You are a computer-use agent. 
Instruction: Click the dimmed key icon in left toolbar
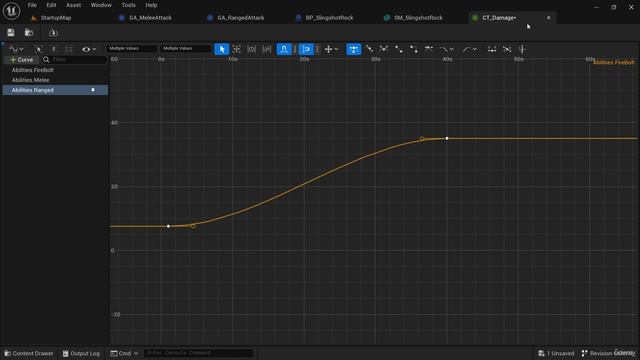(x=53, y=49)
